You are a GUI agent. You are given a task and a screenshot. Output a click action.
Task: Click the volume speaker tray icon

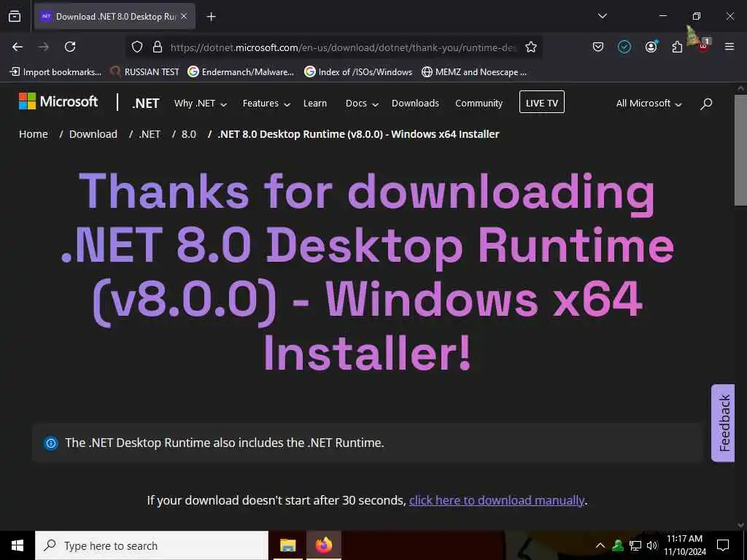pos(651,545)
